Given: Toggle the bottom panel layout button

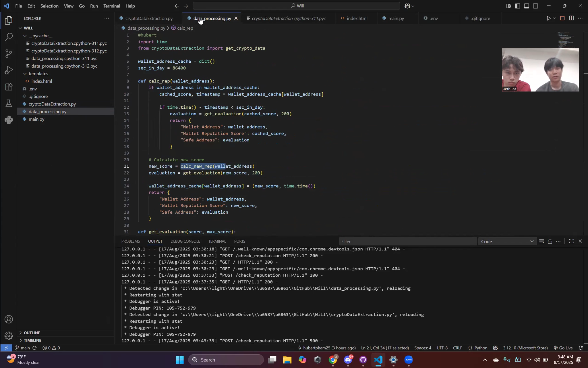Looking at the screenshot, I should (526, 6).
